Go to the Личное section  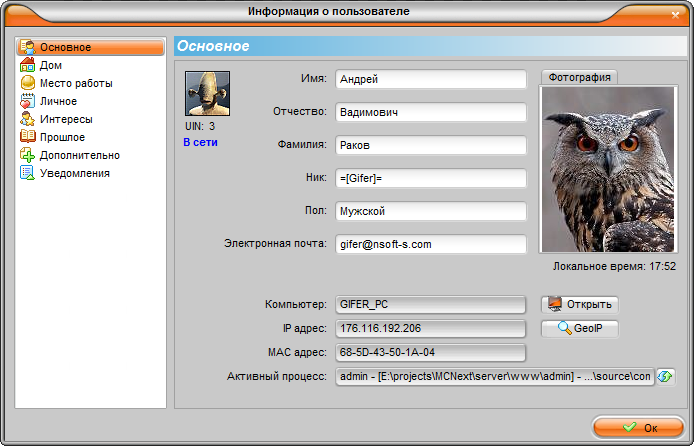point(58,101)
